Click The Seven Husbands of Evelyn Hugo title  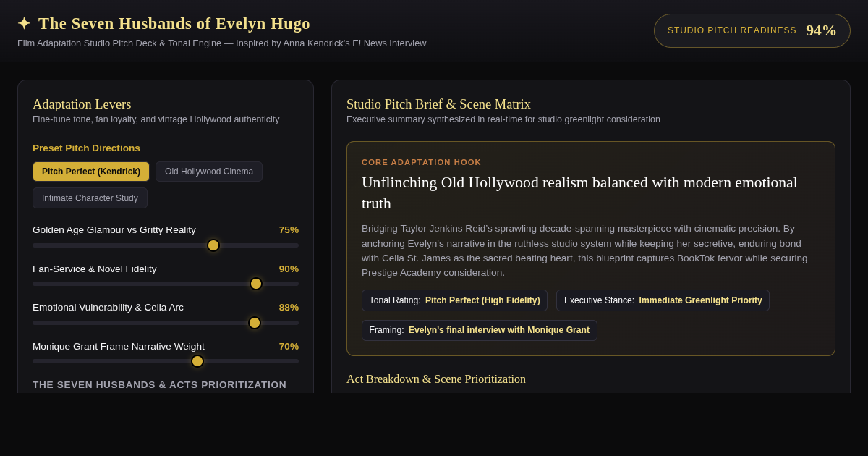(174, 24)
